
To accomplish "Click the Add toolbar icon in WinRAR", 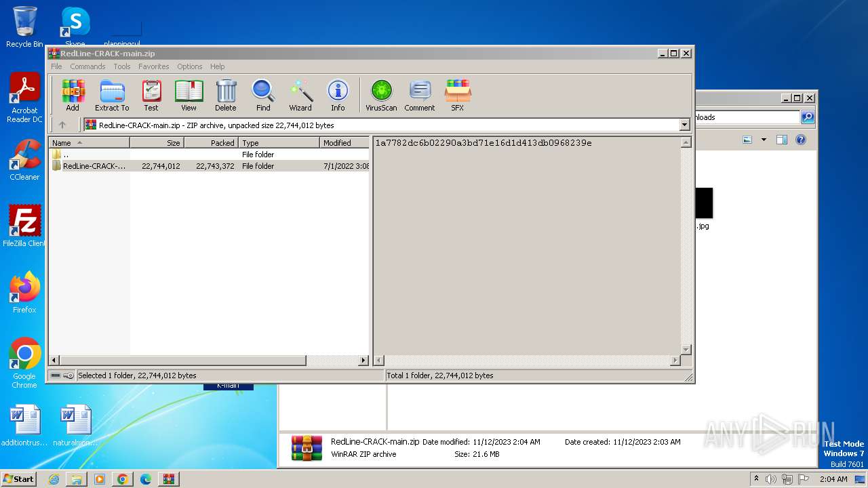I will point(73,96).
